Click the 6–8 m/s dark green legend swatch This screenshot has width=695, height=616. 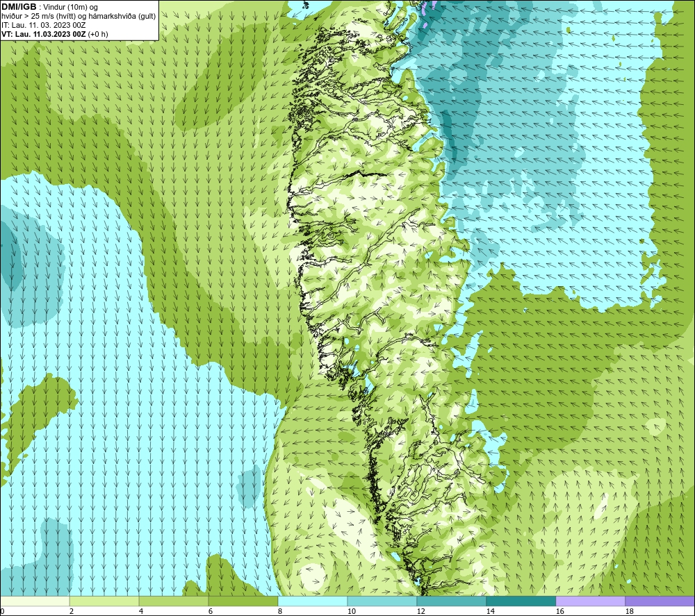point(243,601)
